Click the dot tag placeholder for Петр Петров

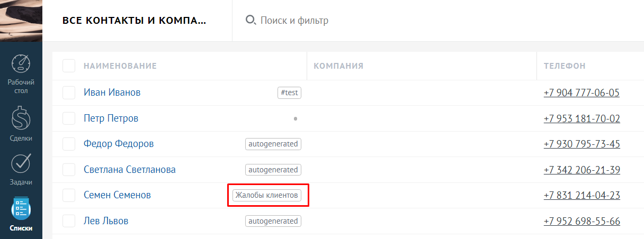click(x=295, y=118)
